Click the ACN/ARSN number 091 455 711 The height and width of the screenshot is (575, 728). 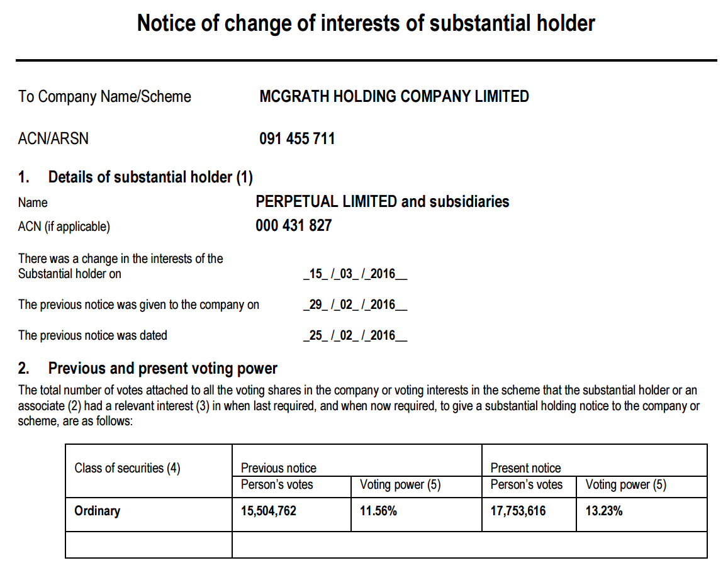coord(297,138)
